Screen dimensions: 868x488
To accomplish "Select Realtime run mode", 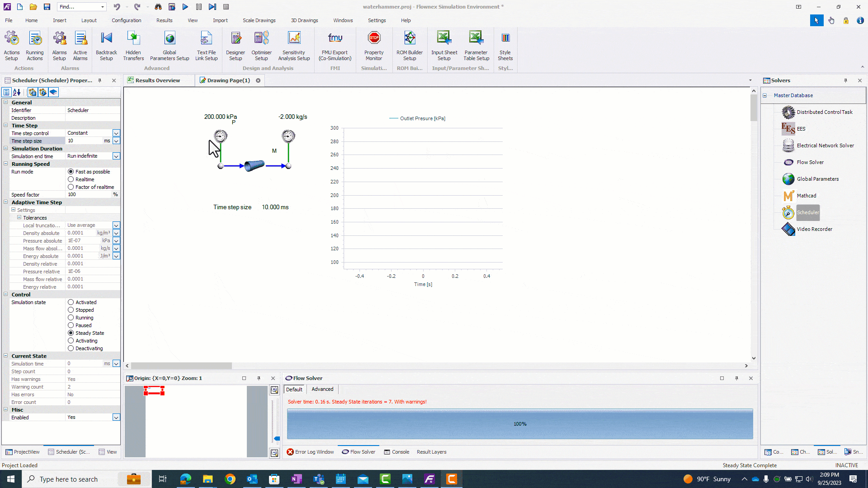I will (71, 179).
